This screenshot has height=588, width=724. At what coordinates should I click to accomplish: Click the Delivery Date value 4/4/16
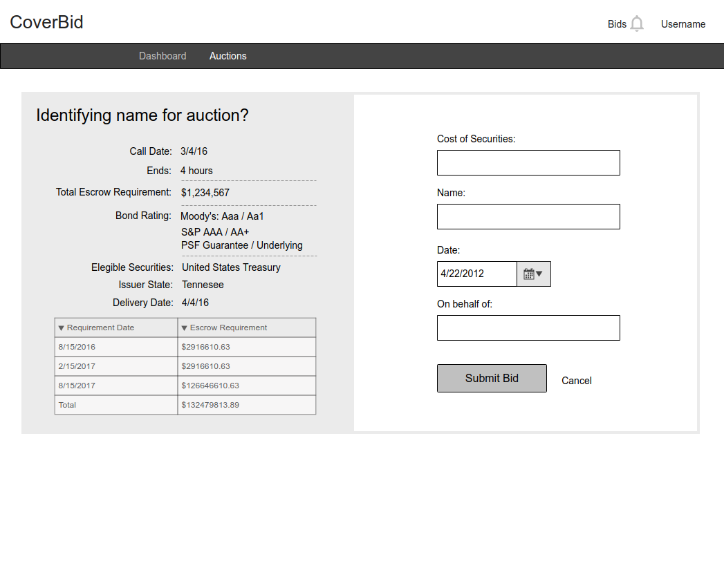[195, 303]
